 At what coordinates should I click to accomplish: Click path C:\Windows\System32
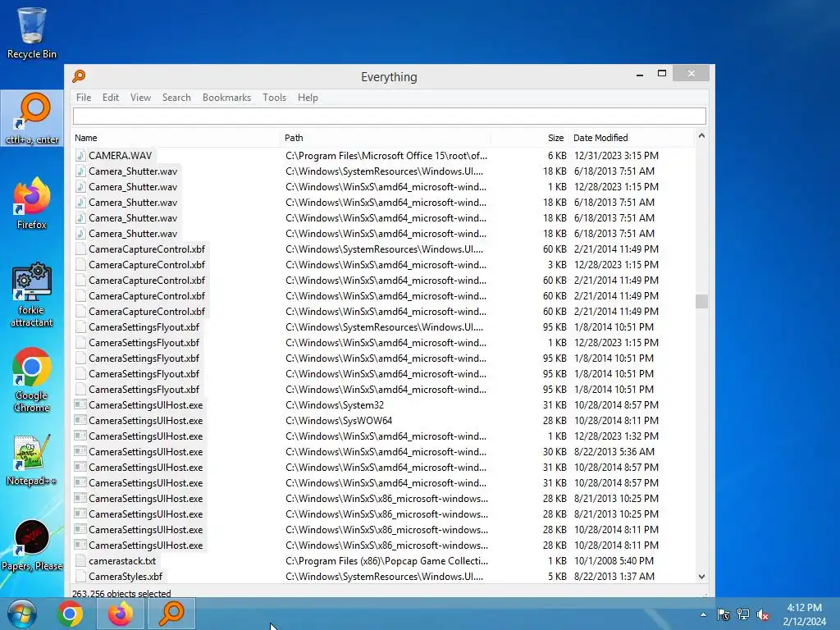[335, 405]
